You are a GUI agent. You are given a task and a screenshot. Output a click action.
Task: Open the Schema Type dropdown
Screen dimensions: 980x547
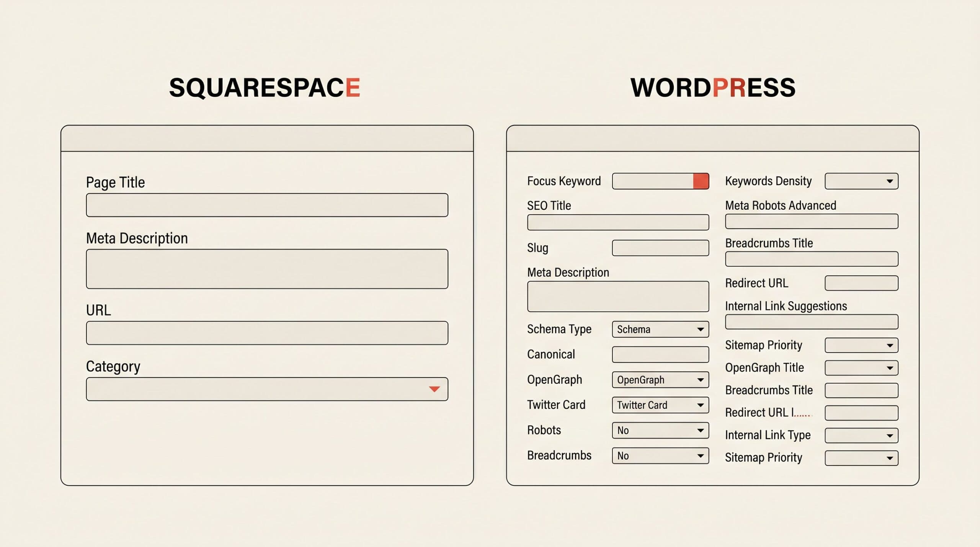click(x=660, y=329)
